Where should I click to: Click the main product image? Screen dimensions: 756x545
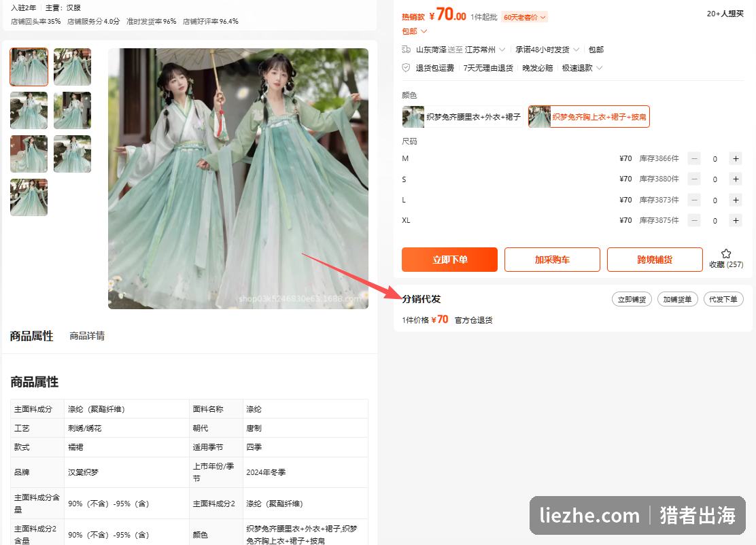[x=238, y=178]
